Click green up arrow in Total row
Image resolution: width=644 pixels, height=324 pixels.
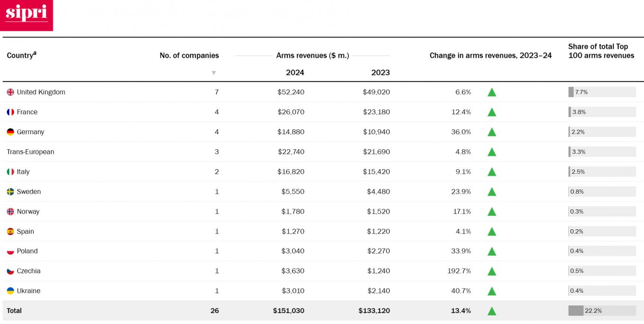(492, 311)
